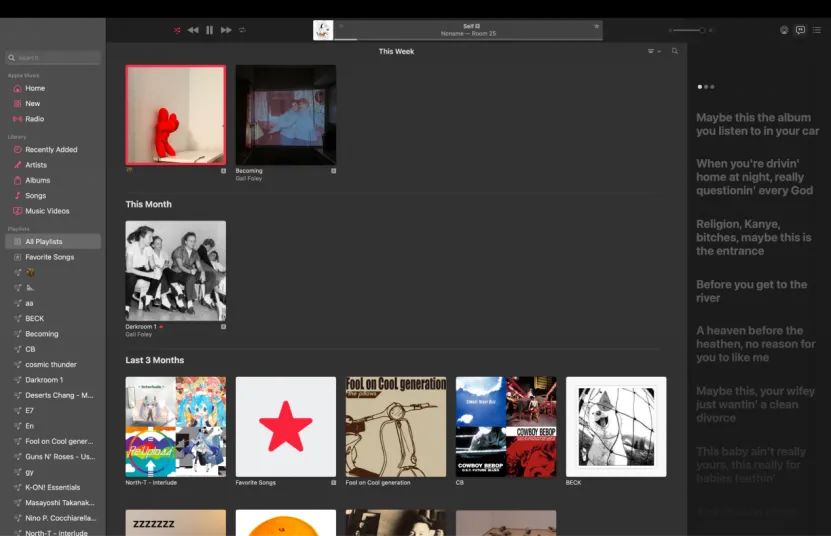Open the Becoming playlist in sidebar
Image resolution: width=831 pixels, height=536 pixels.
[53, 334]
